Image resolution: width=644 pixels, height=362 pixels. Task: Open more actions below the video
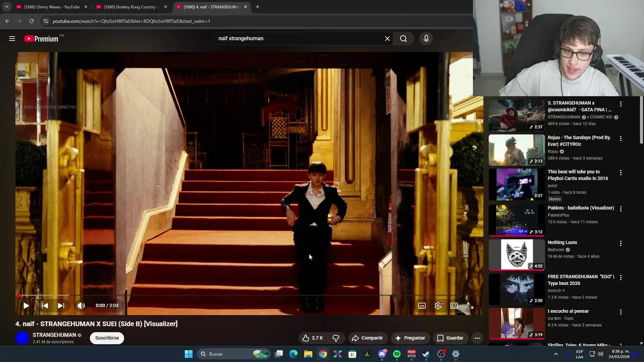point(477,338)
